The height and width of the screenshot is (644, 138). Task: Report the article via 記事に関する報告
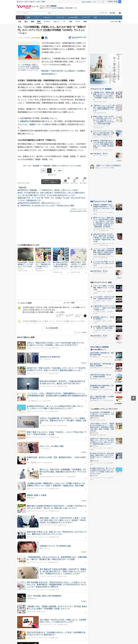point(23,183)
